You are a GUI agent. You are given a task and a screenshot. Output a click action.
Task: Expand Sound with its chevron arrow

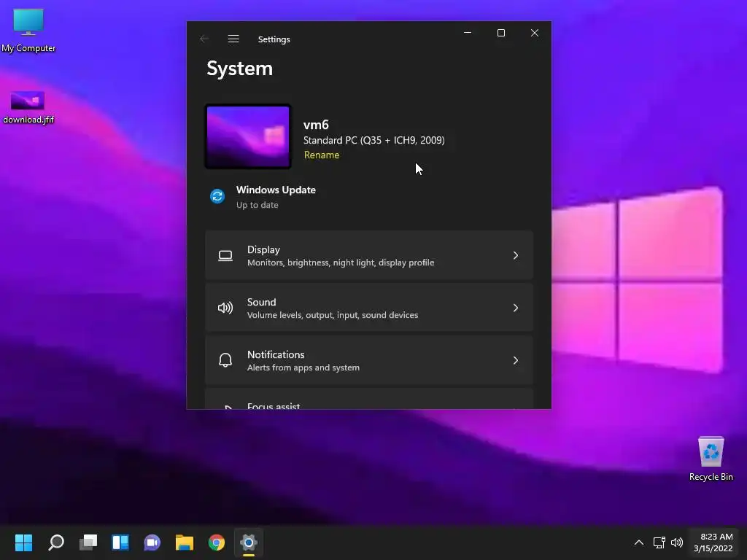(x=516, y=308)
